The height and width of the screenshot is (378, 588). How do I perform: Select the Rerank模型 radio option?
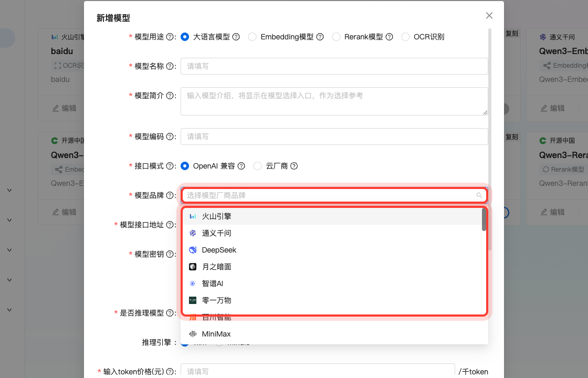pos(336,37)
